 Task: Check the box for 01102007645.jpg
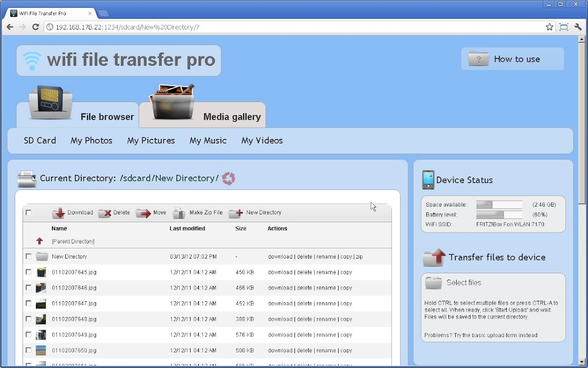pos(28,272)
